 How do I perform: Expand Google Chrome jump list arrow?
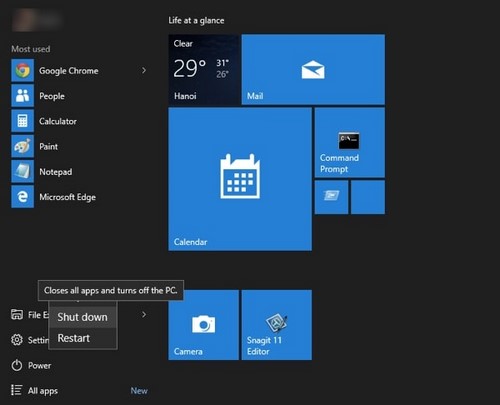(x=144, y=70)
